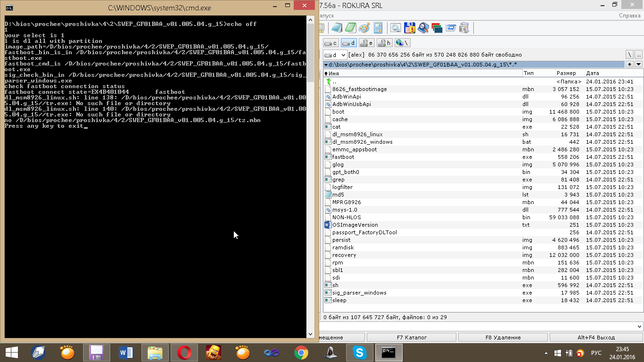Screen dimensions: 644x362
Task: Open Google Chrome from the taskbar
Action: click(301, 352)
